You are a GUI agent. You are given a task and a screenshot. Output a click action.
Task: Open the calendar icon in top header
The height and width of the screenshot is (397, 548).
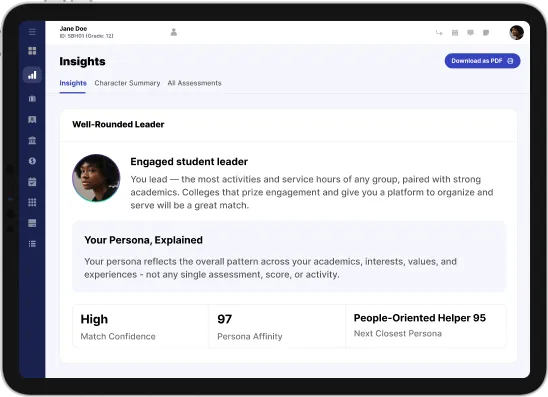pyautogui.click(x=455, y=33)
